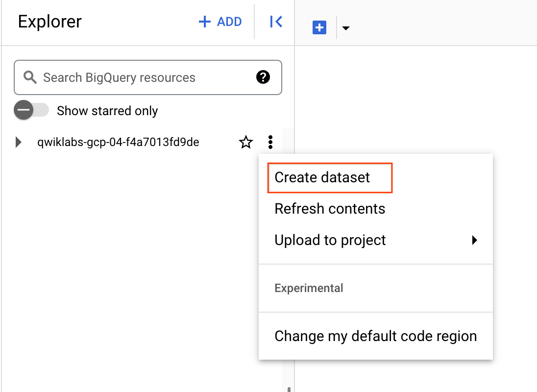The height and width of the screenshot is (392, 537).
Task: Collapse the Explorer panel
Action: pos(276,22)
